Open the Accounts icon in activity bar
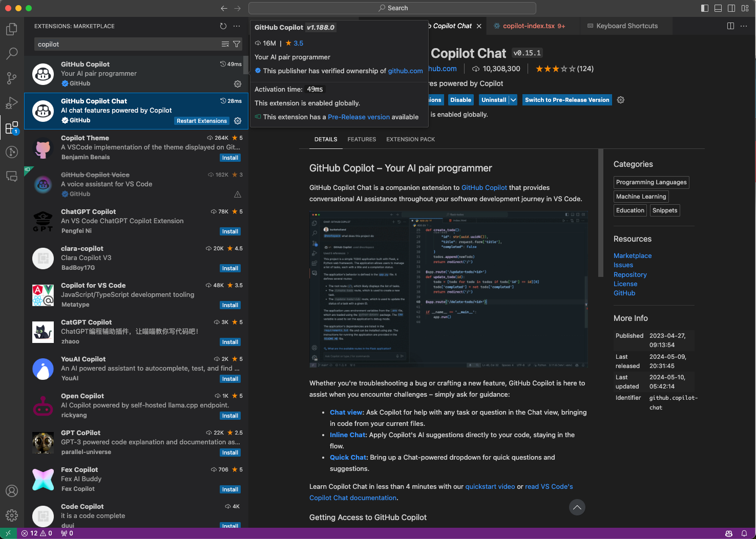 11,490
